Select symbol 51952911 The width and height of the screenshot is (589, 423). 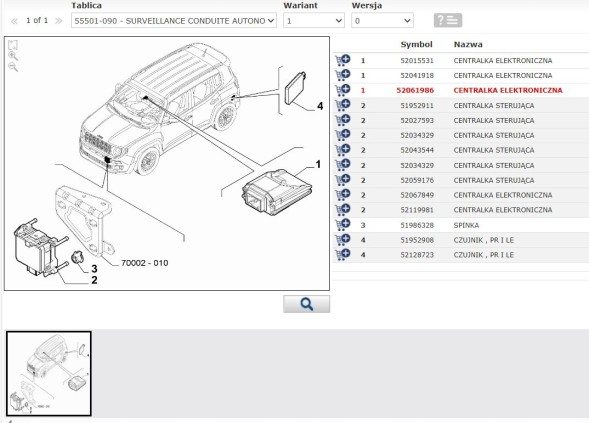[417, 106]
